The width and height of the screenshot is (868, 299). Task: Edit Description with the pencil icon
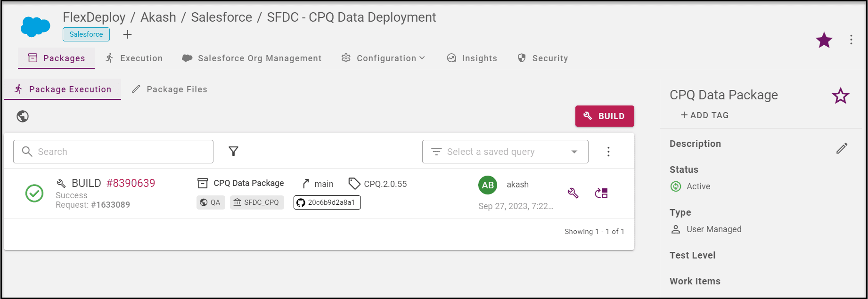coord(842,148)
